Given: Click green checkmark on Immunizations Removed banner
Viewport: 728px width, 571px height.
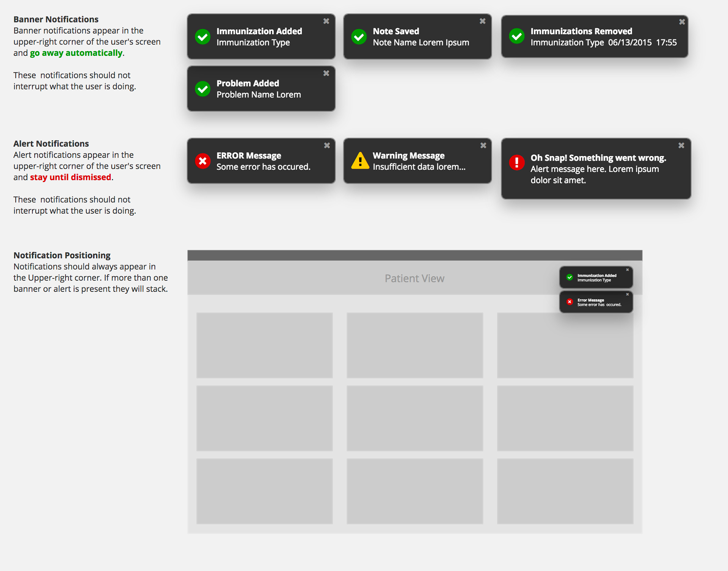Looking at the screenshot, I should [x=516, y=36].
